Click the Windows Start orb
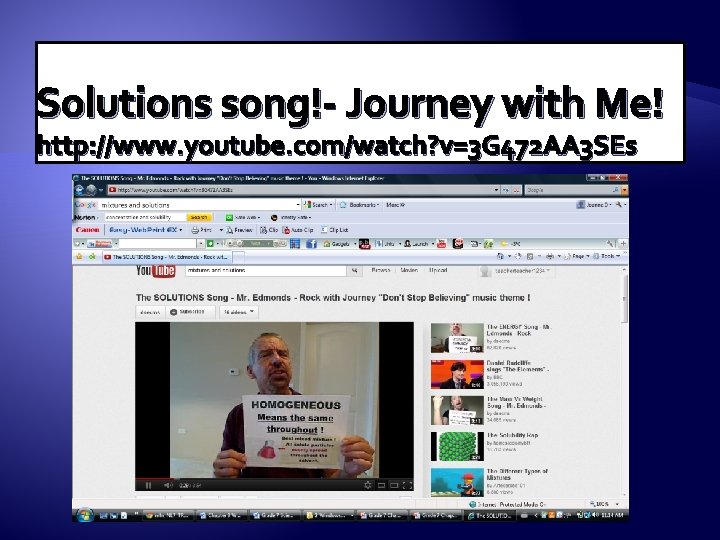The width and height of the screenshot is (720, 540). click(84, 515)
